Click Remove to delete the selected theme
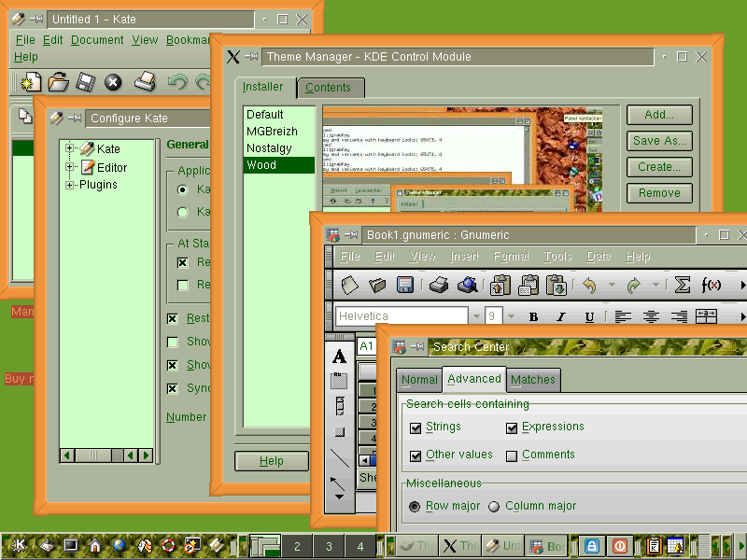This screenshot has width=747, height=560. [x=659, y=193]
